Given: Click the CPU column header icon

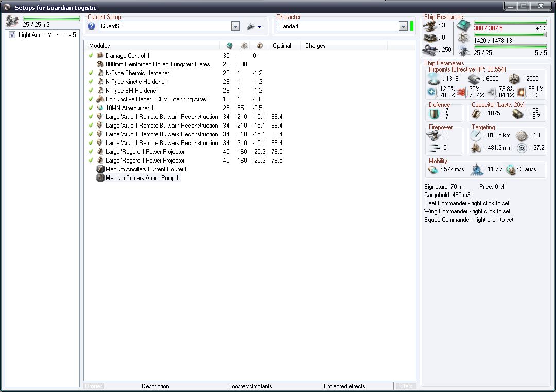Looking at the screenshot, I should 230,46.
